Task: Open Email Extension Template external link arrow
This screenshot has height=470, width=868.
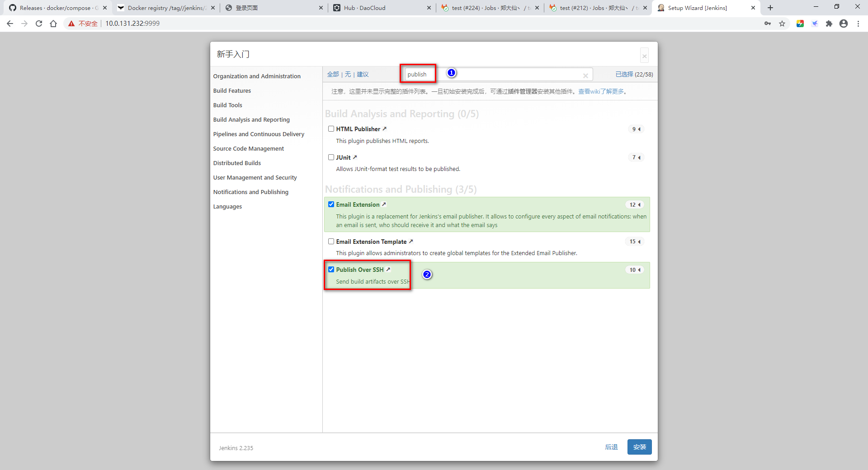Action: (x=411, y=242)
